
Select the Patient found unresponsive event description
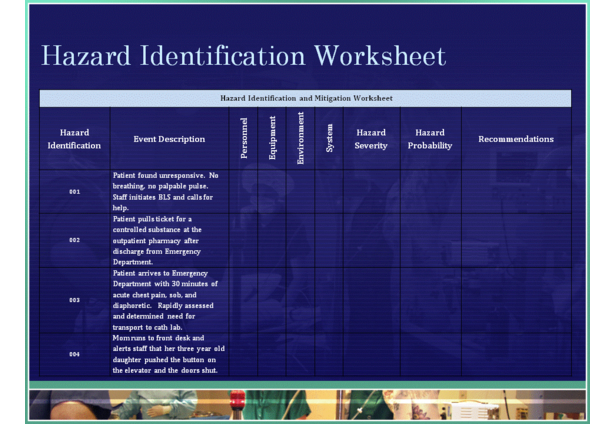coord(169,191)
